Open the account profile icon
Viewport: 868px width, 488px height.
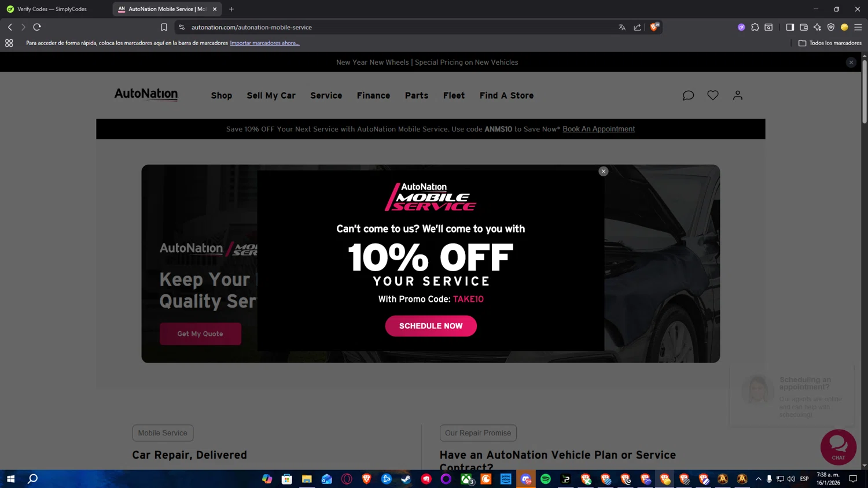(x=738, y=95)
